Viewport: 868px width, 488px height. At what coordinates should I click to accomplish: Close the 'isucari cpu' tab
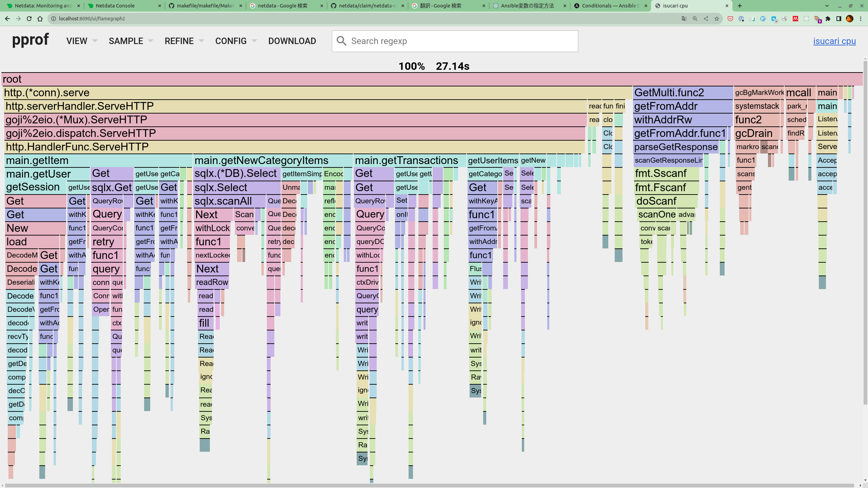point(727,6)
